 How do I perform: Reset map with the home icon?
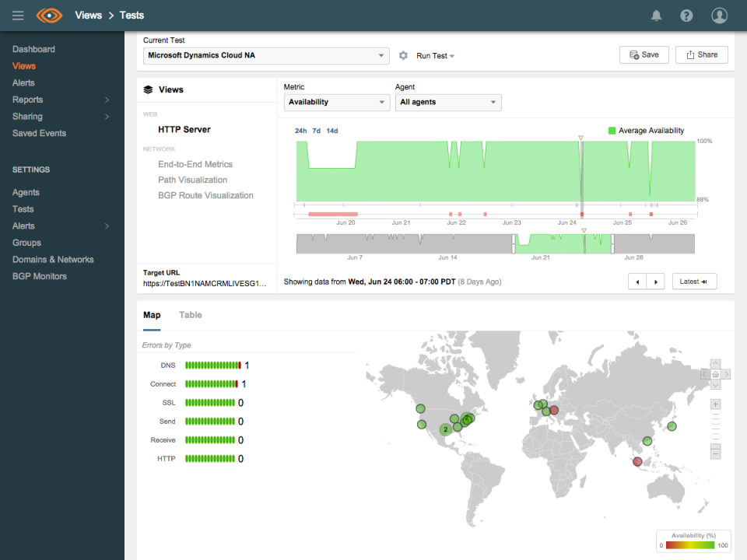715,374
